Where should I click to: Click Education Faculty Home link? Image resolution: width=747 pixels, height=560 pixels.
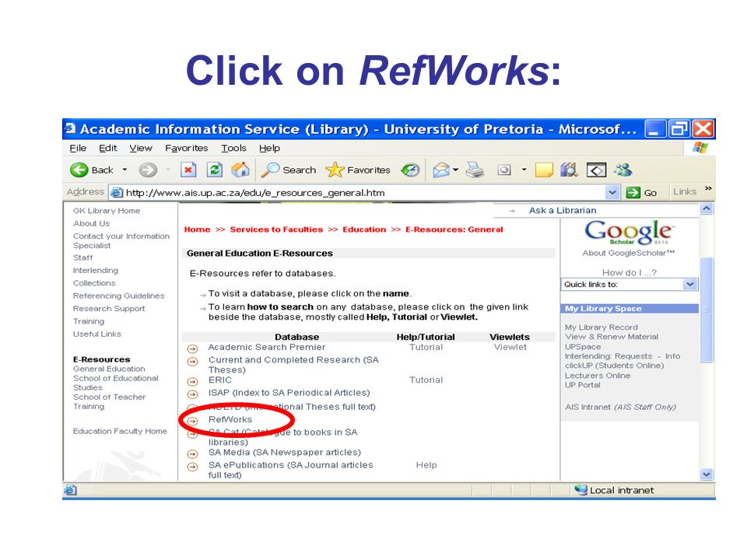coord(120,431)
